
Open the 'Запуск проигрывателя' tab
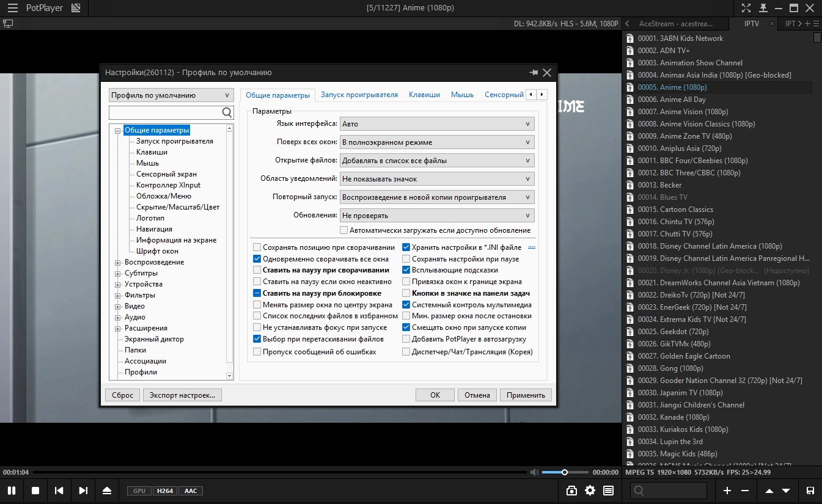(x=359, y=95)
